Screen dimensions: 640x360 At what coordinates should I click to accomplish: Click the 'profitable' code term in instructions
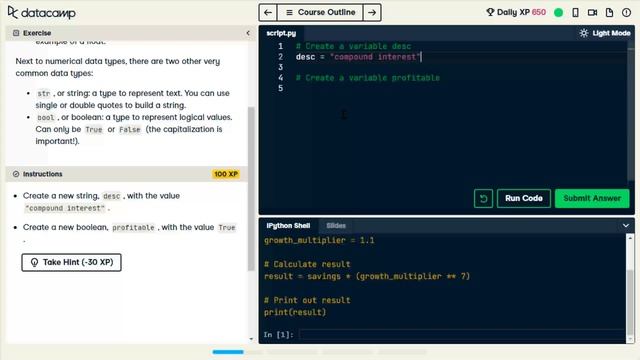tap(133, 228)
